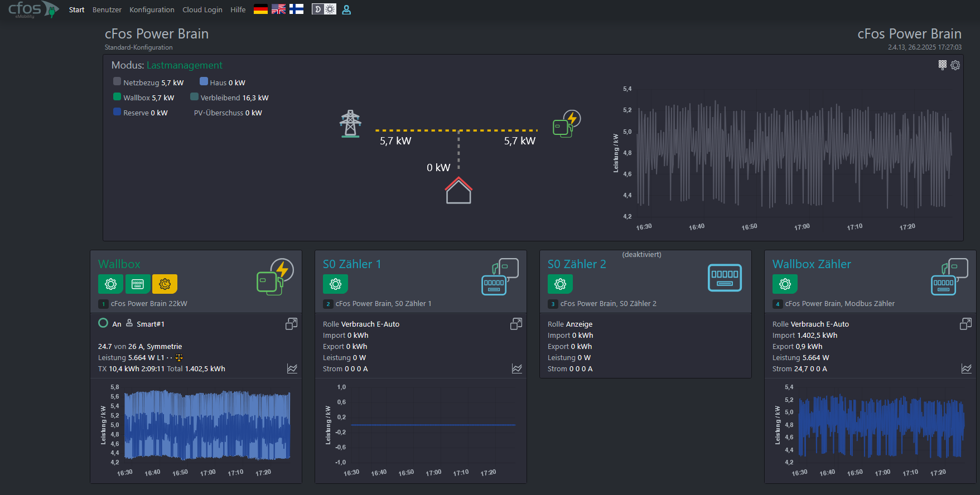Click wallbox charging icon in flow diagram
The image size is (980, 495).
coord(567,124)
